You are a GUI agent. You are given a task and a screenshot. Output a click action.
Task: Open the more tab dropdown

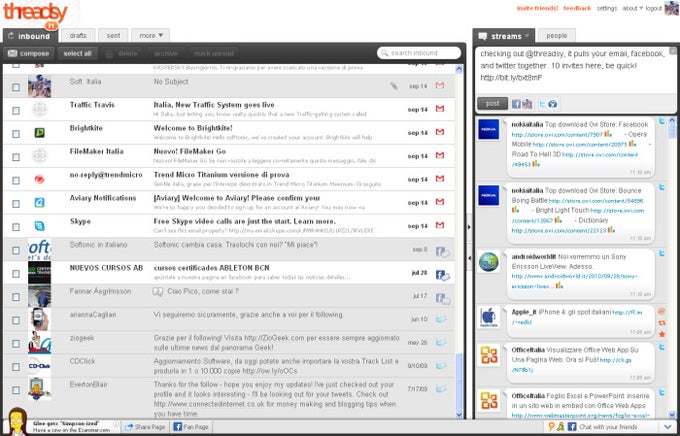150,36
